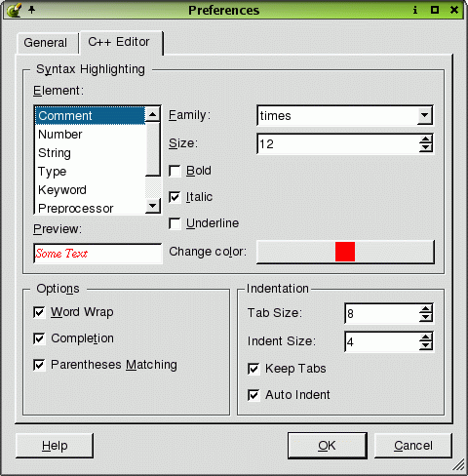Click the Size spinner up arrow
468x476 pixels.
425,139
